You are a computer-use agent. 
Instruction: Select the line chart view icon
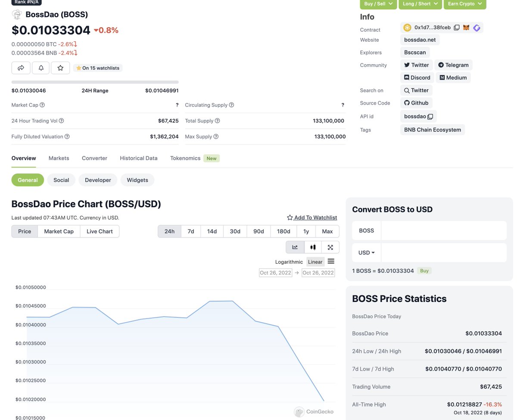point(295,247)
